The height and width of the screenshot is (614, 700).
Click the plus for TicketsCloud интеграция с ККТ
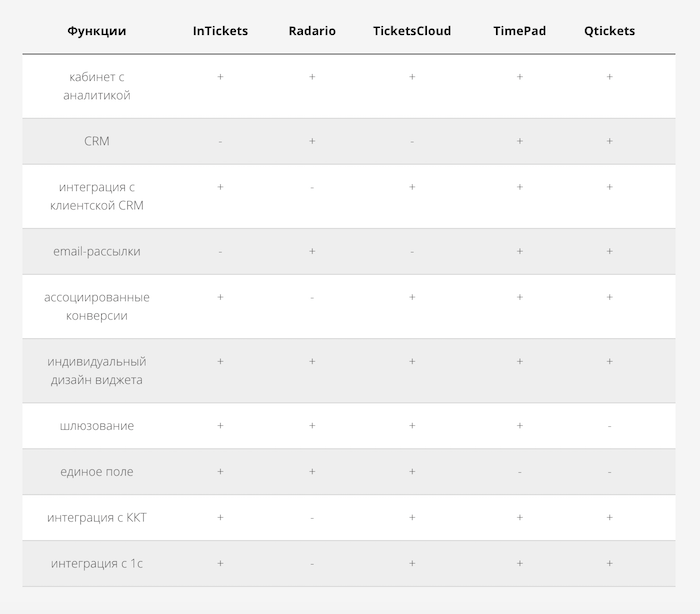pos(412,517)
